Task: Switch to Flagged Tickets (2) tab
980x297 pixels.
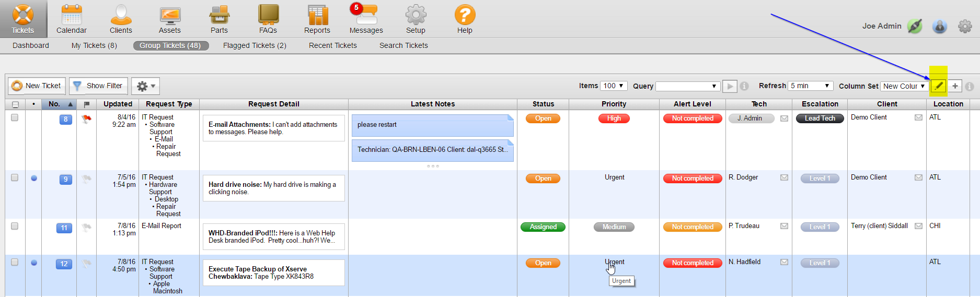Action: [x=255, y=45]
